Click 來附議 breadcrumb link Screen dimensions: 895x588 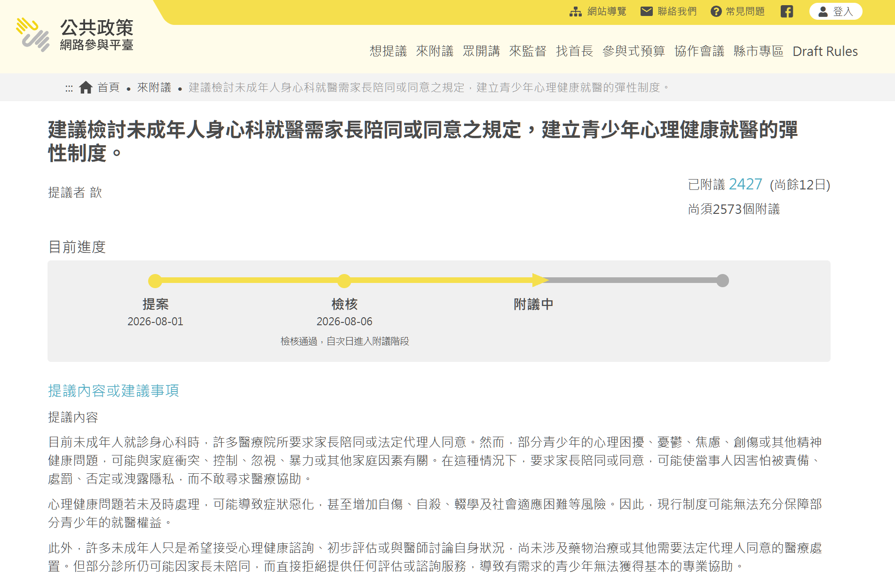[154, 87]
